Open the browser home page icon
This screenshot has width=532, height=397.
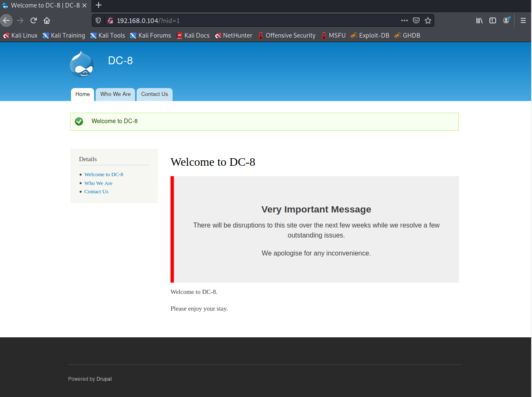47,20
